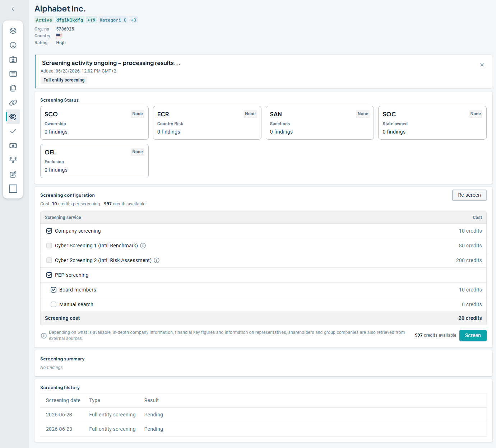Click the Added 06/23/2026 timestamp
Viewport: 496px width, 448px height.
point(78,71)
